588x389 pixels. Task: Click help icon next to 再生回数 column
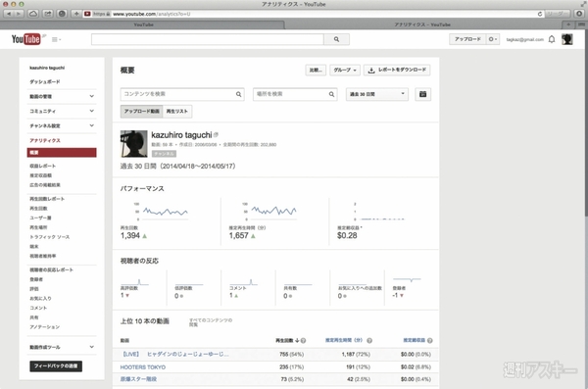point(303,341)
